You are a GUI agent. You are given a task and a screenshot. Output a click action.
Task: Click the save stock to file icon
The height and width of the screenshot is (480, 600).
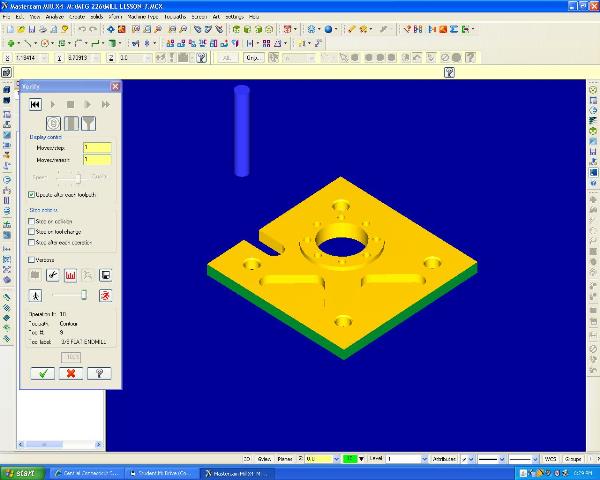coord(105,275)
